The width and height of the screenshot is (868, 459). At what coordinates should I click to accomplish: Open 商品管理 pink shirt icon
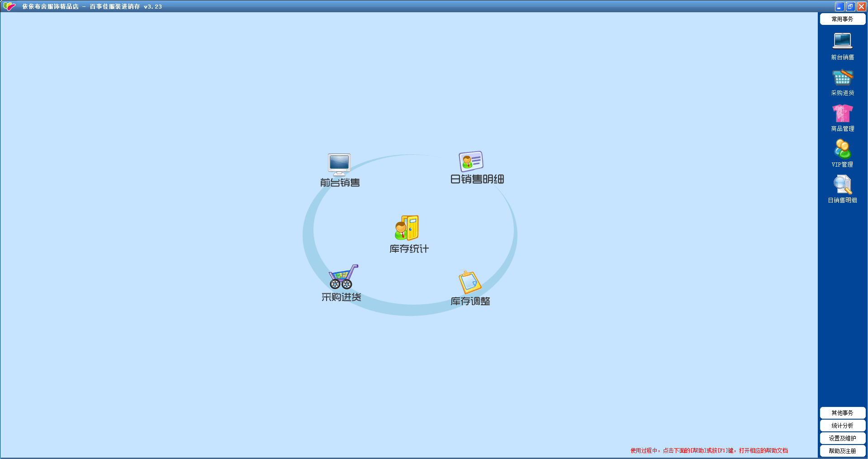click(x=842, y=113)
